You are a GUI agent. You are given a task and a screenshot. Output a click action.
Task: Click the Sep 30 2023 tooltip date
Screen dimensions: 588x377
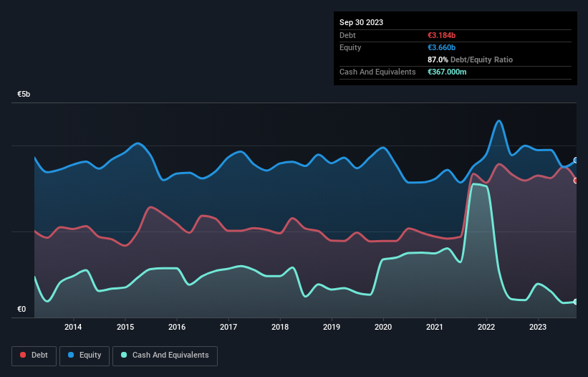point(361,22)
